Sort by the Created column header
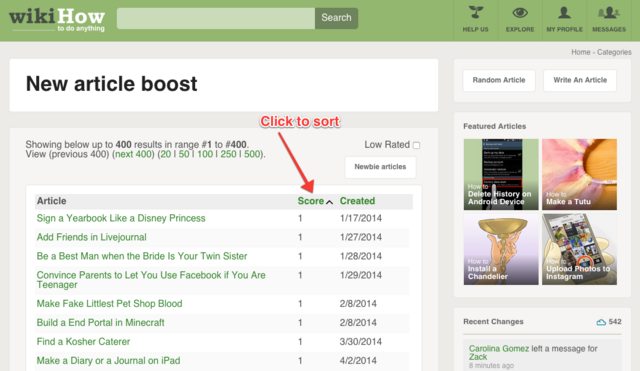 [x=357, y=201]
